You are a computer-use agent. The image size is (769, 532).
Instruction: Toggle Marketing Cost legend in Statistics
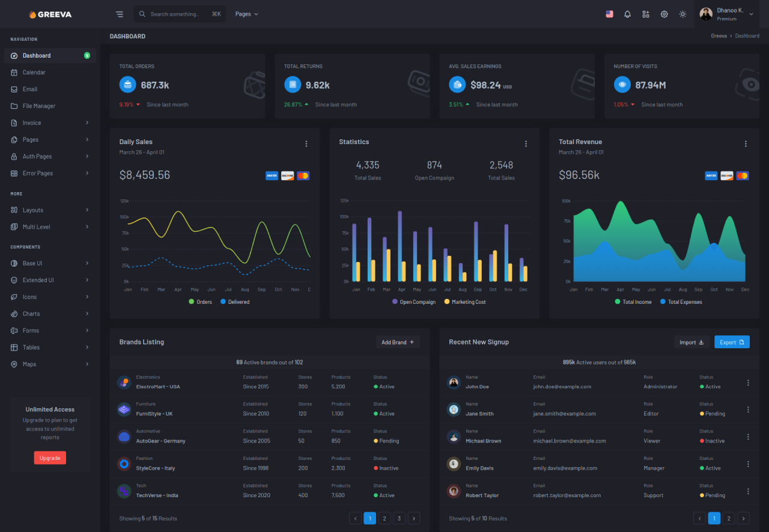click(x=465, y=302)
